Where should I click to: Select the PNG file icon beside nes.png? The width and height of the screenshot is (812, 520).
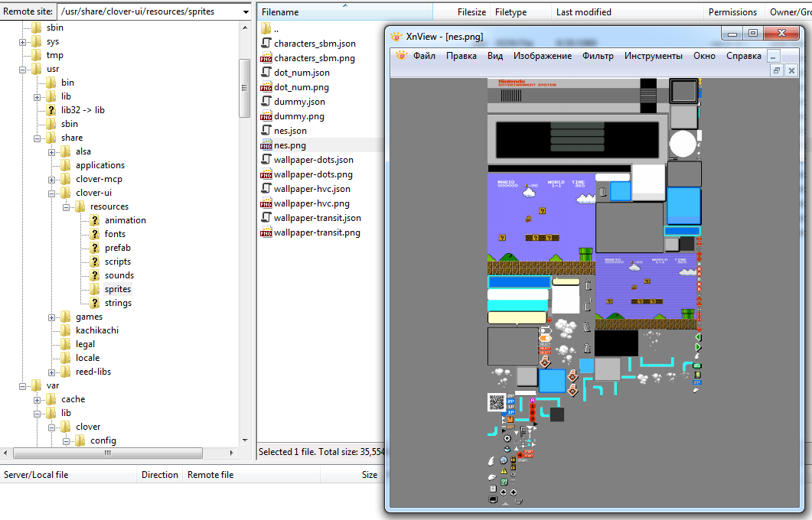click(267, 145)
